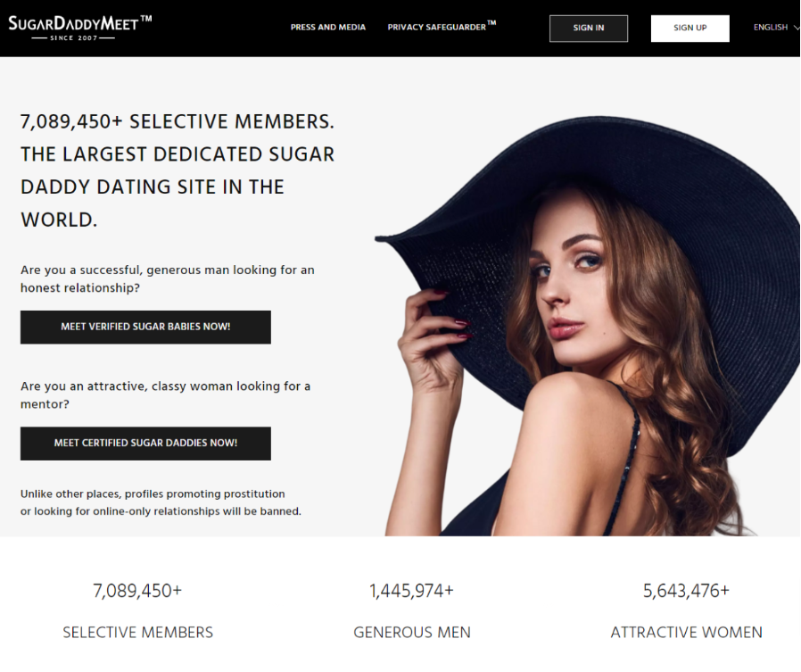Click the 7,089,450+ selective members headline

pos(178,170)
